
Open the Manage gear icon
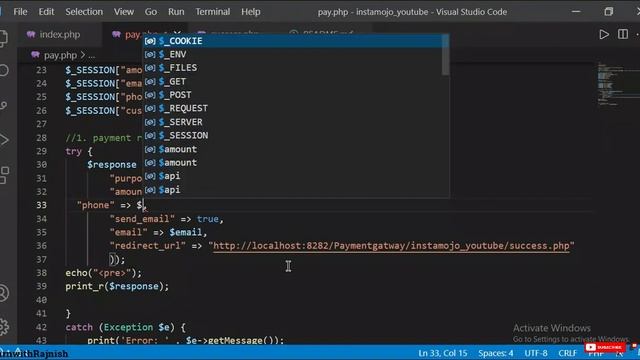click(x=3, y=326)
